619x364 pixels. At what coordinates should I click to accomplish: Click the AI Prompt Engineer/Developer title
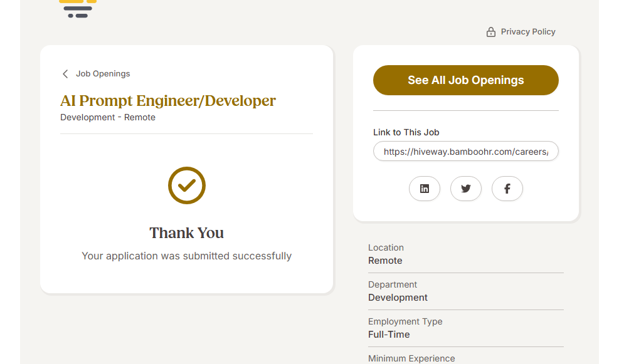(x=168, y=101)
